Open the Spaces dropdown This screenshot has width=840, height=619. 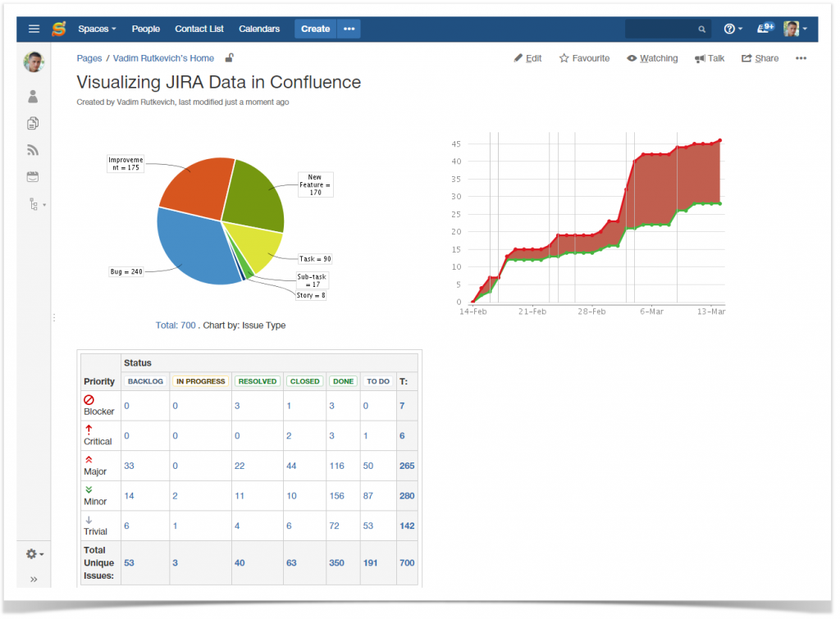pyautogui.click(x=97, y=28)
